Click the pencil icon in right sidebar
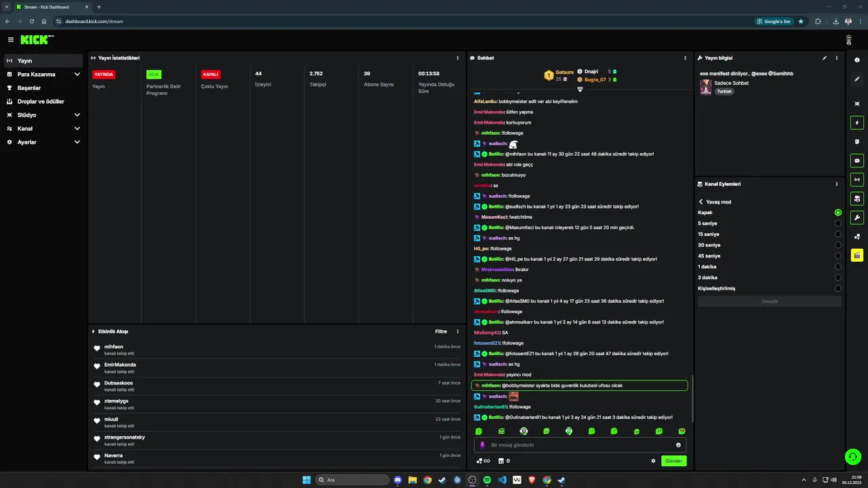The width and height of the screenshot is (868, 488). point(857,79)
